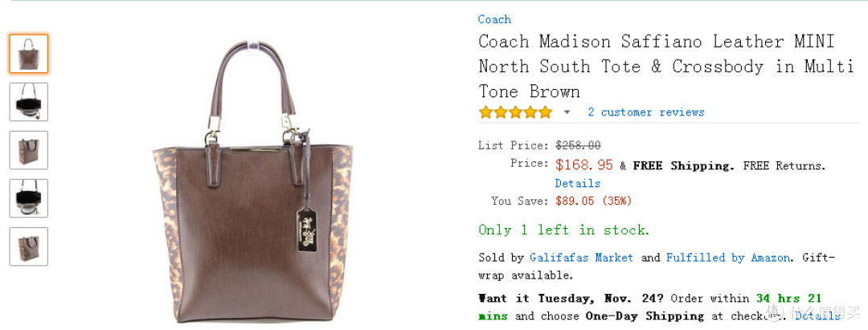
Task: Click Details link after One-Day Shipping checkout
Action: (817, 316)
